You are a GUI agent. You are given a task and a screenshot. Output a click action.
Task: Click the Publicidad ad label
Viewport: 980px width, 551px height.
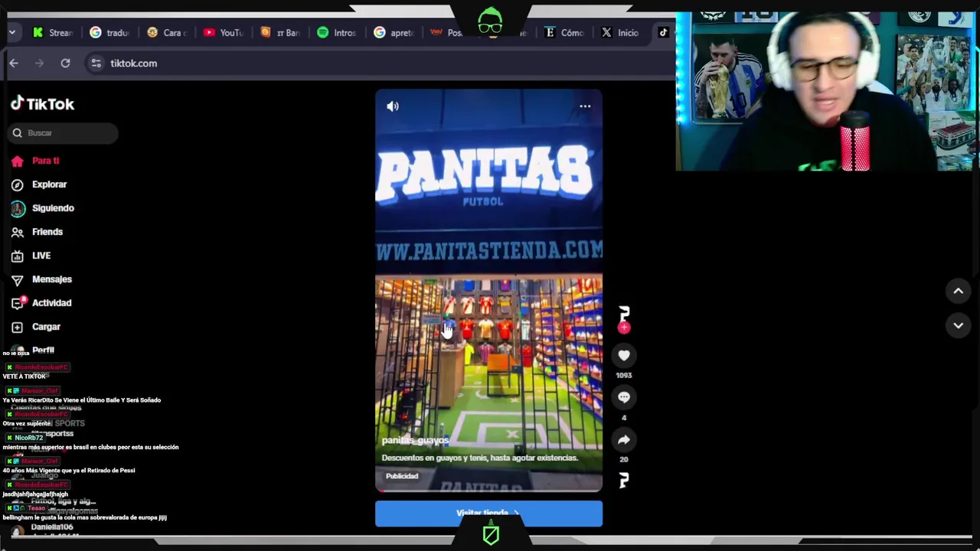click(x=402, y=476)
